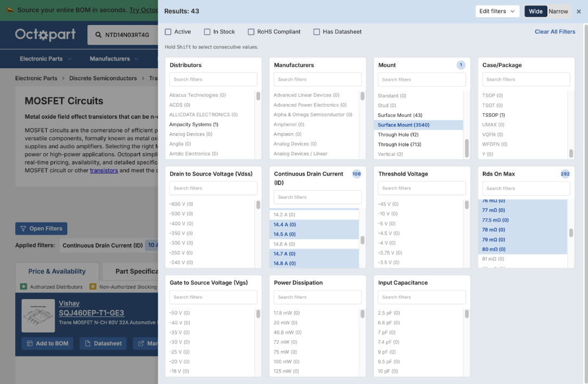588x384 pixels.
Task: Open SQJ460EP-T1-GE3 part link
Action: 91,313
